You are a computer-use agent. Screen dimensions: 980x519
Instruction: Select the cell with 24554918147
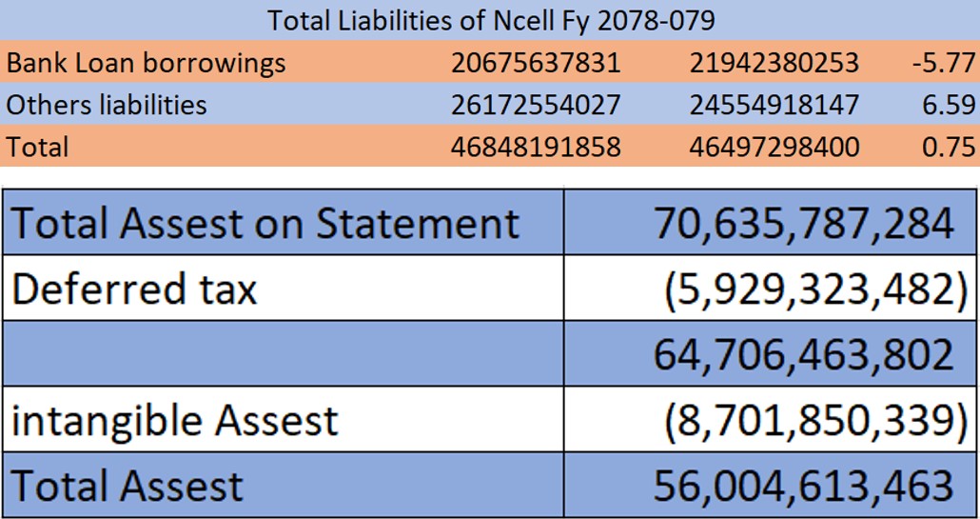coord(774,105)
